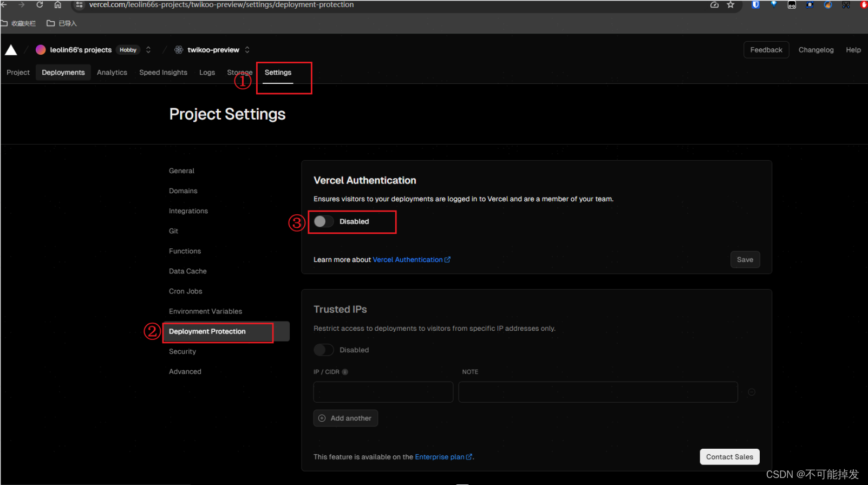The width and height of the screenshot is (868, 485).
Task: Select the Settings tab
Action: click(278, 73)
